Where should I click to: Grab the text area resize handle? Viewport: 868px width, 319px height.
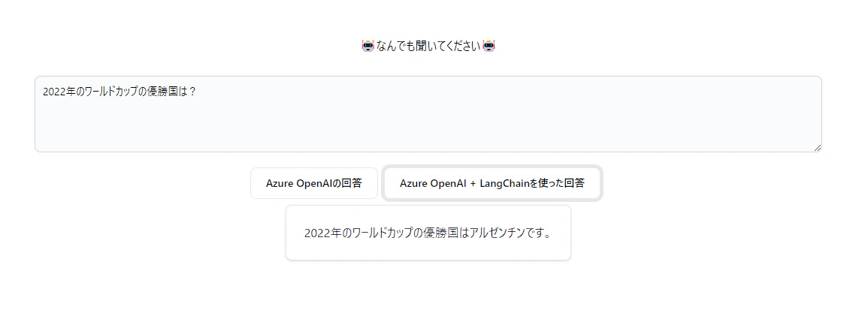[x=817, y=148]
